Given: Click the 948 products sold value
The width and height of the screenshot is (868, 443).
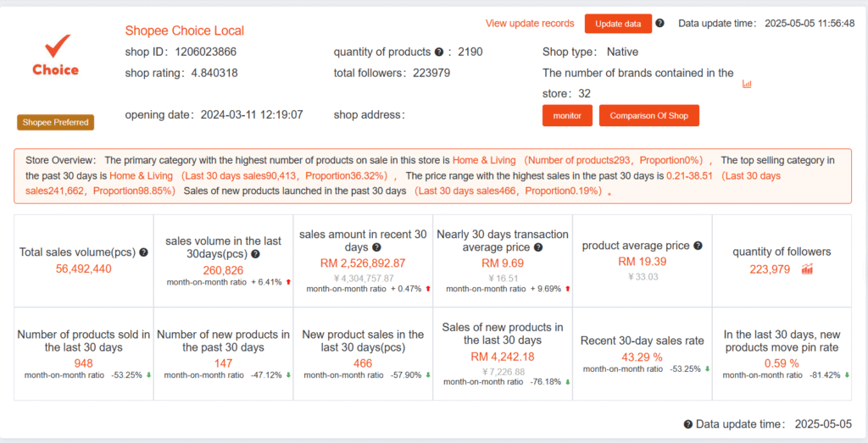Looking at the screenshot, I should [84, 363].
